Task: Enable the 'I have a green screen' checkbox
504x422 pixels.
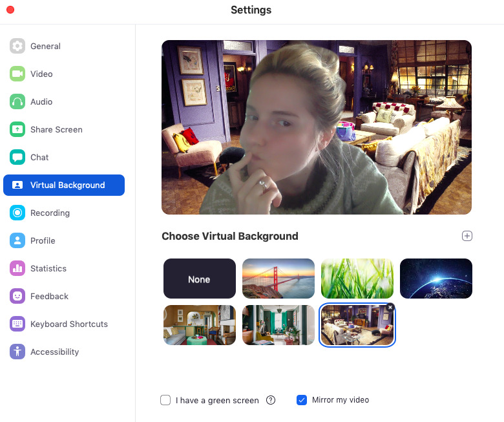Action: 165,400
